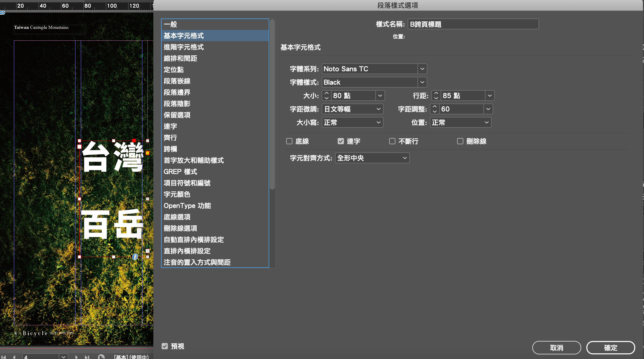644x359 pixels.
Task: Enable the 底線 underline checkbox
Action: [289, 141]
